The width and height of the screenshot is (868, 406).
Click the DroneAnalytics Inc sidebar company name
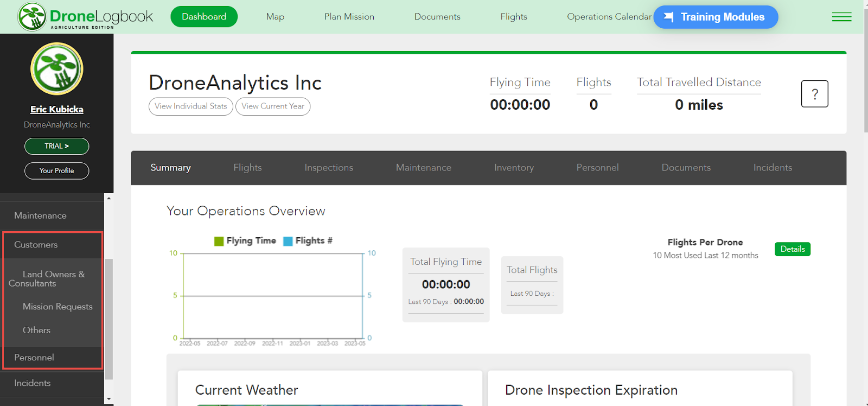(57, 125)
